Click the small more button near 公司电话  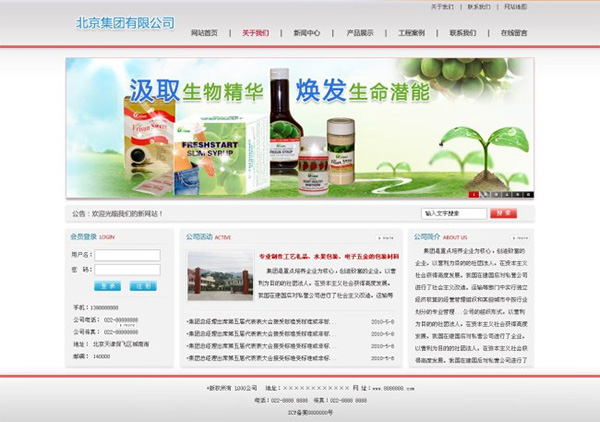point(127,325)
